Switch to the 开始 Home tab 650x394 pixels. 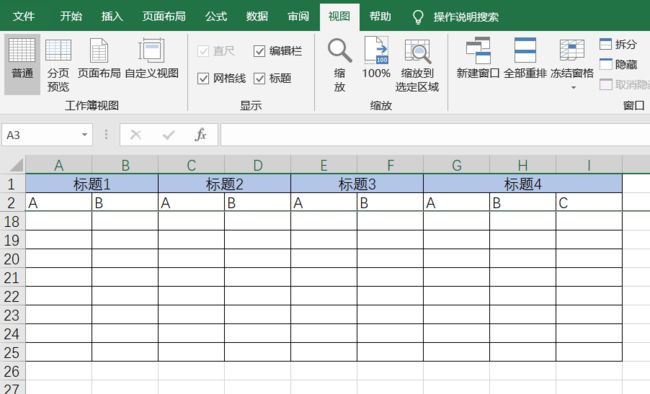coord(71,16)
